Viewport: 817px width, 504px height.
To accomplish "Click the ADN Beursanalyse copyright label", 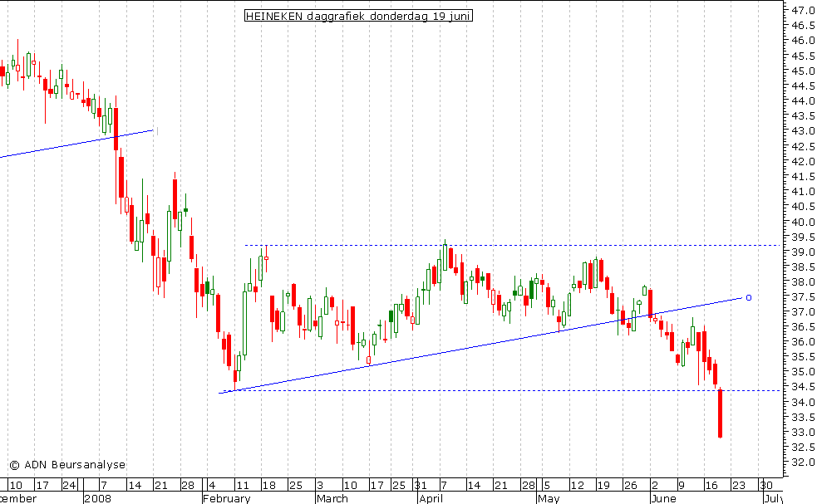I will coord(67,465).
